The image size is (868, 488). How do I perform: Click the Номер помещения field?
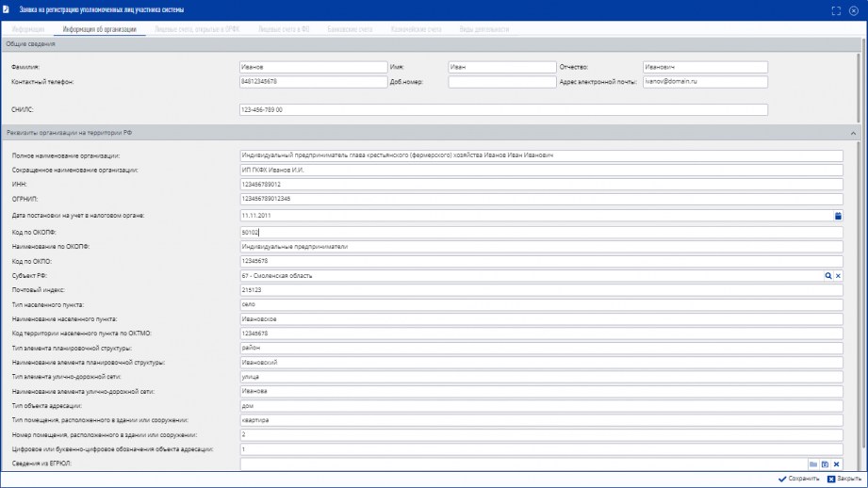[541, 435]
